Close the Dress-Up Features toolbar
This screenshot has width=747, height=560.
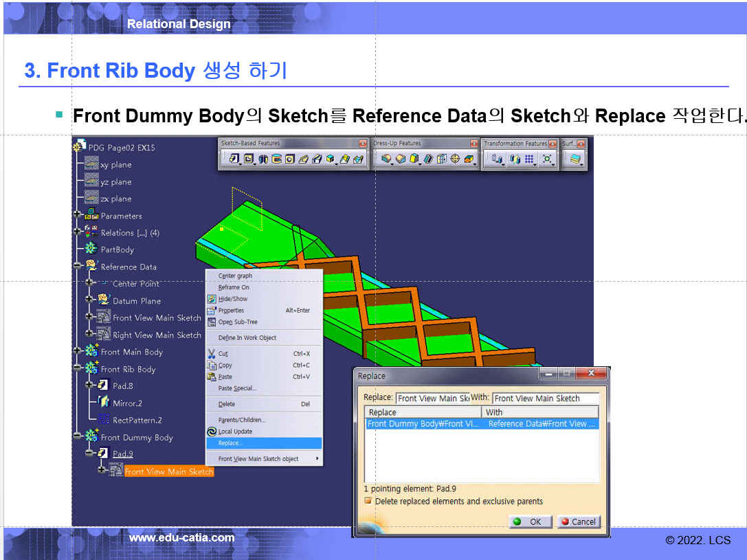point(473,144)
